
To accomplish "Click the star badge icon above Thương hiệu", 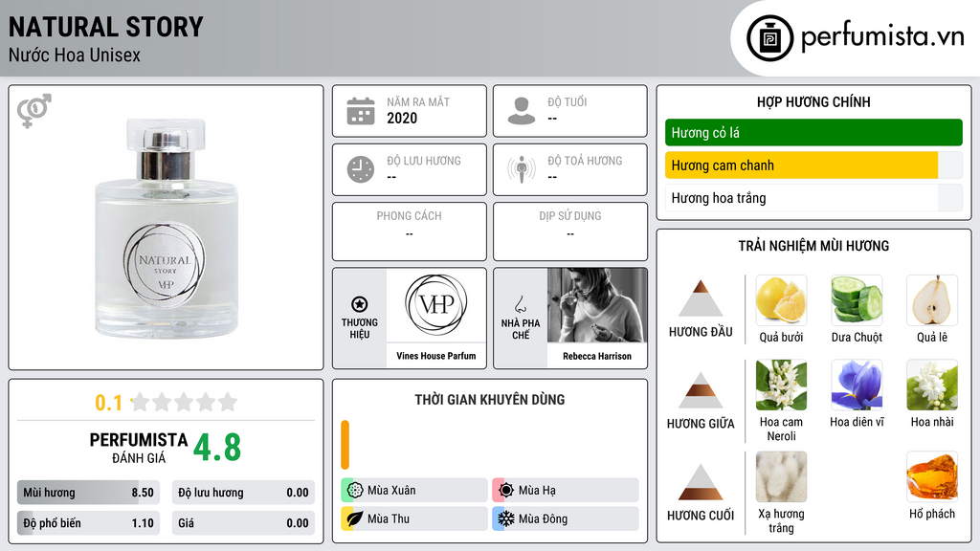I will (360, 304).
